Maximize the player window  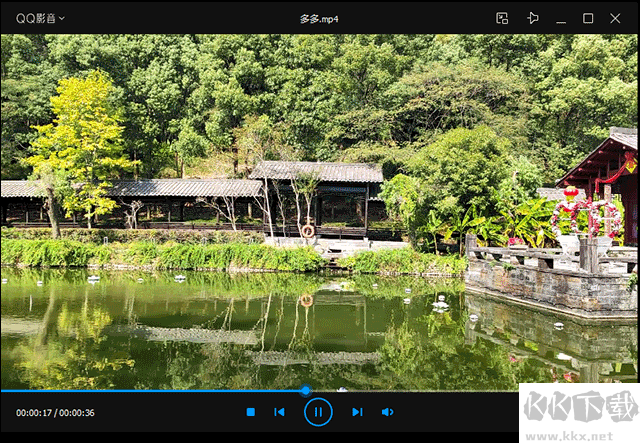pyautogui.click(x=588, y=18)
